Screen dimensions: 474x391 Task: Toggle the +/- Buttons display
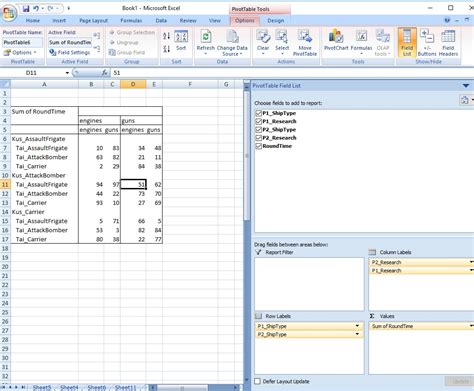tap(427, 43)
